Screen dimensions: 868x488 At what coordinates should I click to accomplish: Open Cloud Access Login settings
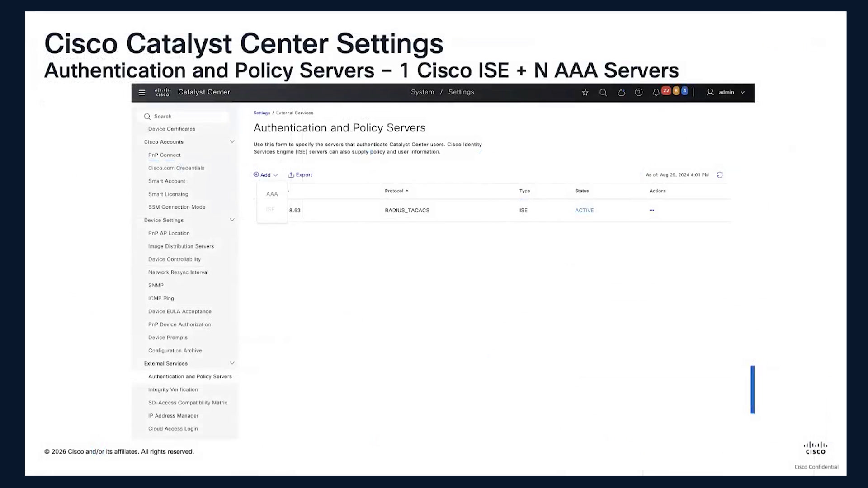point(173,429)
